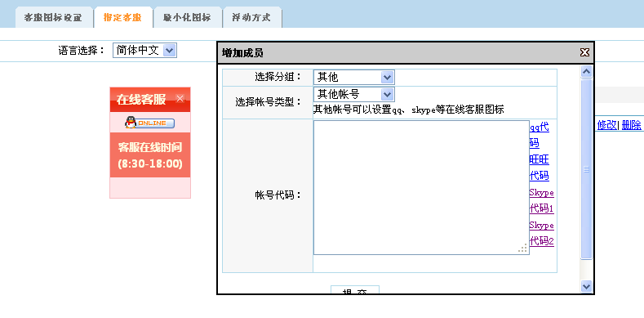Expand the 选择帐号类型 dropdown showing 其他帐号
This screenshot has height=318, width=644.
(x=353, y=95)
